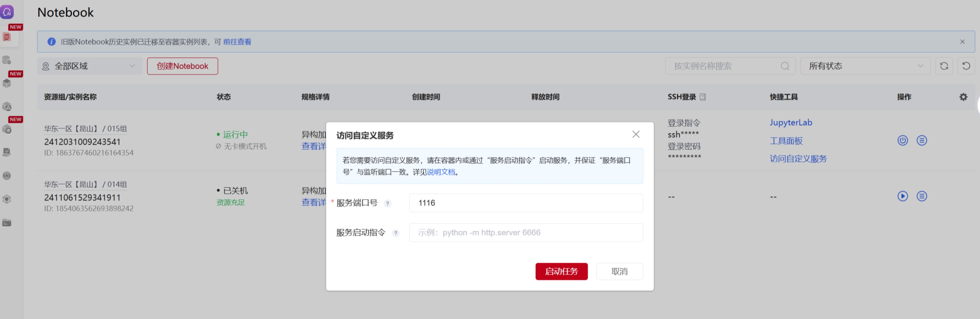The width and height of the screenshot is (980, 319).
Task: Click the 服务启动指令 input field
Action: pos(526,233)
